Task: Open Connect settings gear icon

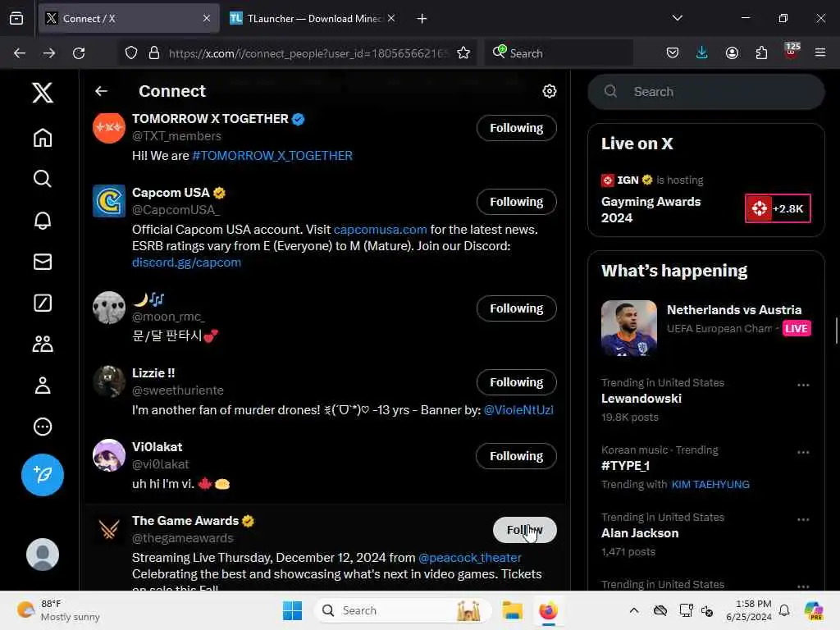Action: tap(549, 91)
